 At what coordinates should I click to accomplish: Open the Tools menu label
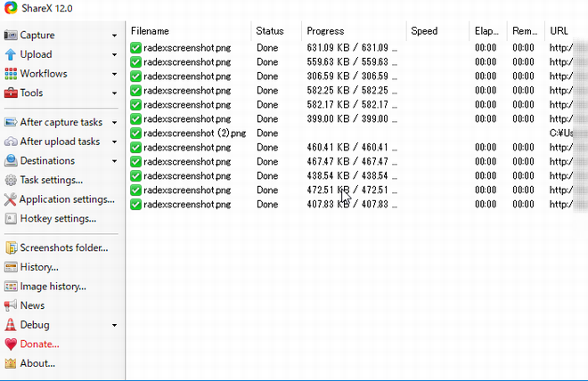tap(31, 93)
